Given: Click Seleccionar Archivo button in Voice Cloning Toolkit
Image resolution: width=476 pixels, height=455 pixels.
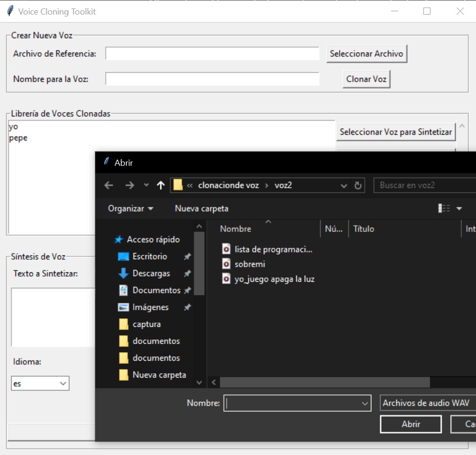Looking at the screenshot, I should pos(367,54).
